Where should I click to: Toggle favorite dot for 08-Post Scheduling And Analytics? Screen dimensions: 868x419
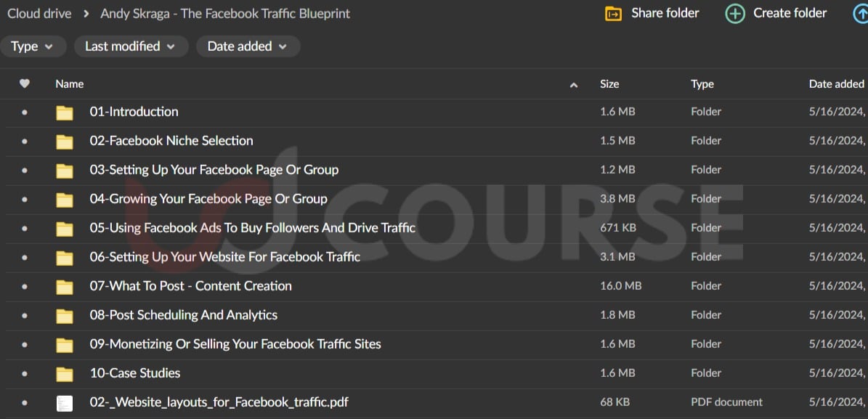(x=25, y=315)
